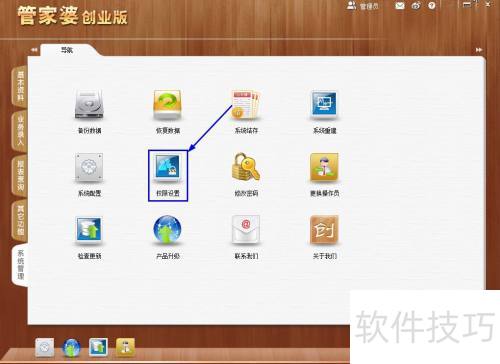Launch the 恢复数据 restore data icon
The width and height of the screenshot is (500, 364).
click(167, 105)
